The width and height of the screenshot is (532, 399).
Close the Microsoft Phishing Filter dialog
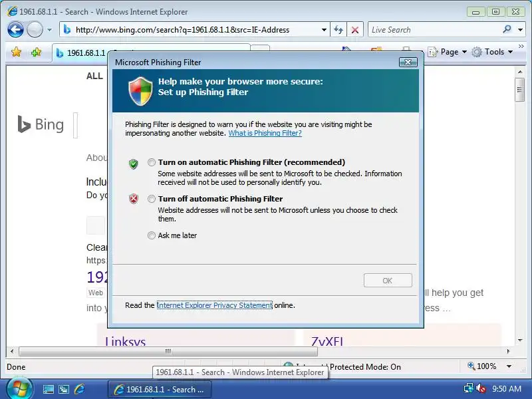(408, 62)
